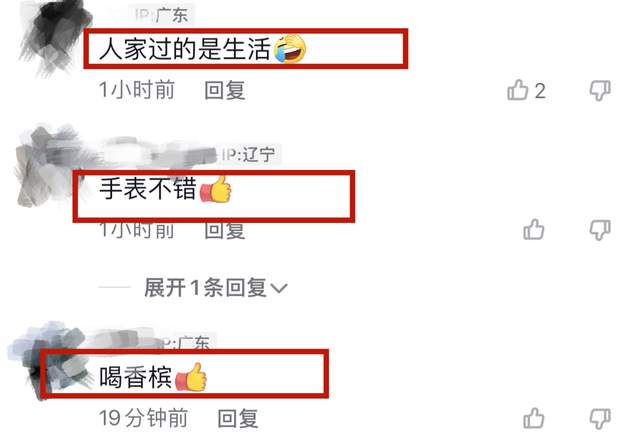The image size is (640, 435).
Task: Dislike the 人家过的是生活 comment
Action: (600, 91)
